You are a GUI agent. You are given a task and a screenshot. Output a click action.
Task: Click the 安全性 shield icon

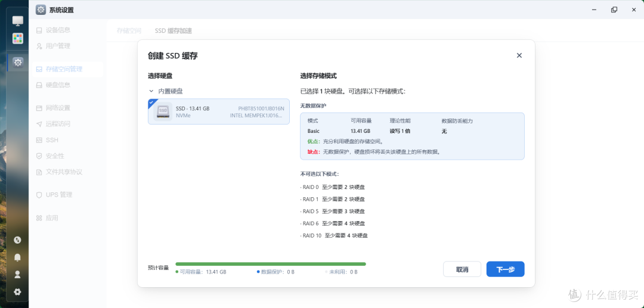pyautogui.click(x=39, y=156)
